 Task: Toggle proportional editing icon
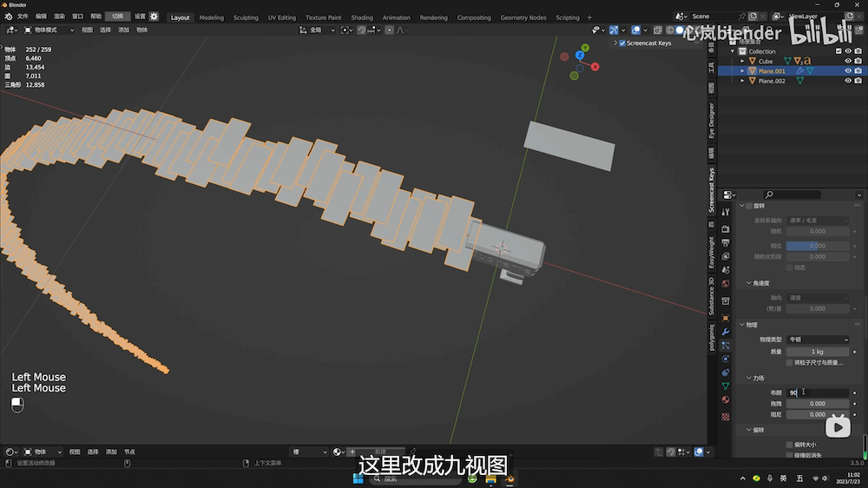(x=389, y=30)
